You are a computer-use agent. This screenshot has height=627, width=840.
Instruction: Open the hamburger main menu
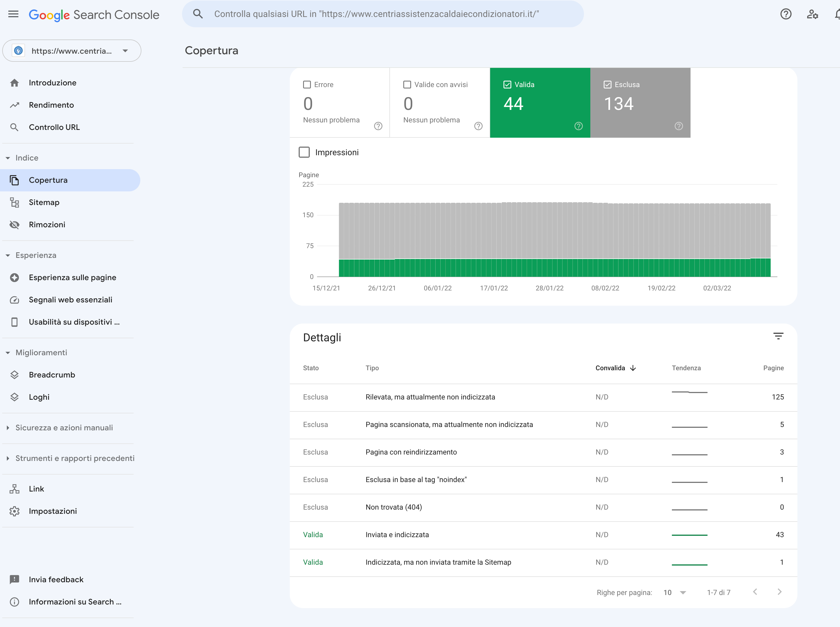13,14
